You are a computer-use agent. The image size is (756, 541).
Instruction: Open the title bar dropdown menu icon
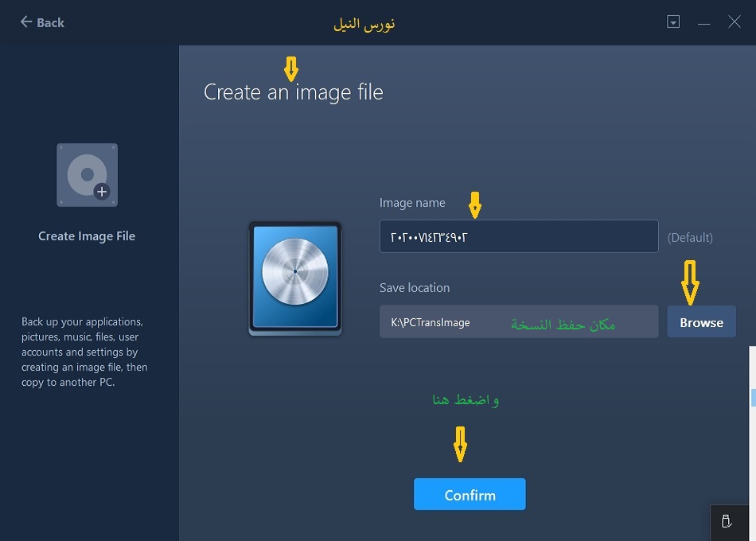(x=673, y=22)
